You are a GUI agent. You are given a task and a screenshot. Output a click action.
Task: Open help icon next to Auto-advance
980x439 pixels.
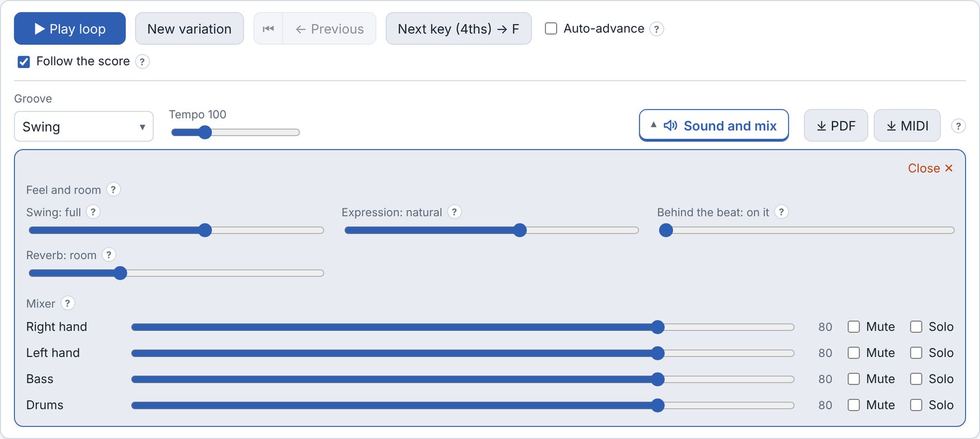click(x=657, y=29)
